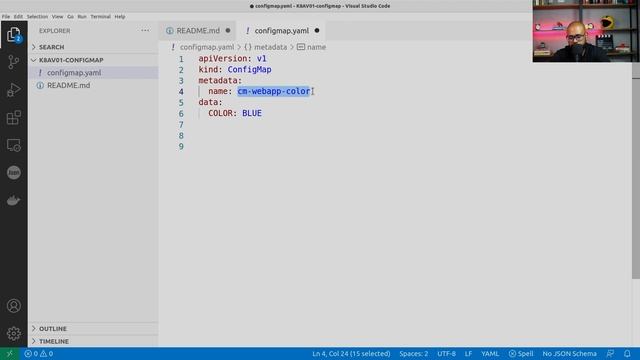Open the Docker whale view
This screenshot has height=360, width=640.
click(x=13, y=200)
